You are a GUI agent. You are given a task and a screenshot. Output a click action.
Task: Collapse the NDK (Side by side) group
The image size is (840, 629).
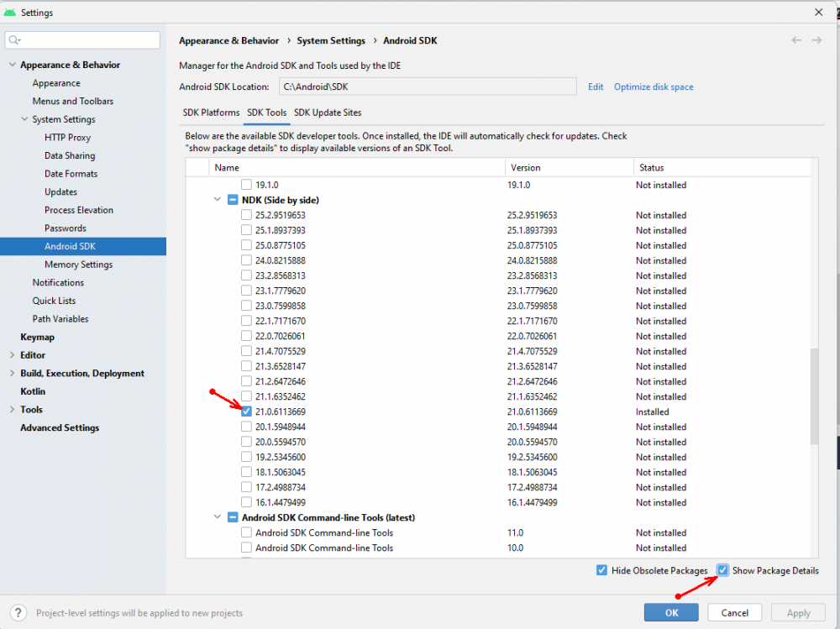click(x=218, y=199)
